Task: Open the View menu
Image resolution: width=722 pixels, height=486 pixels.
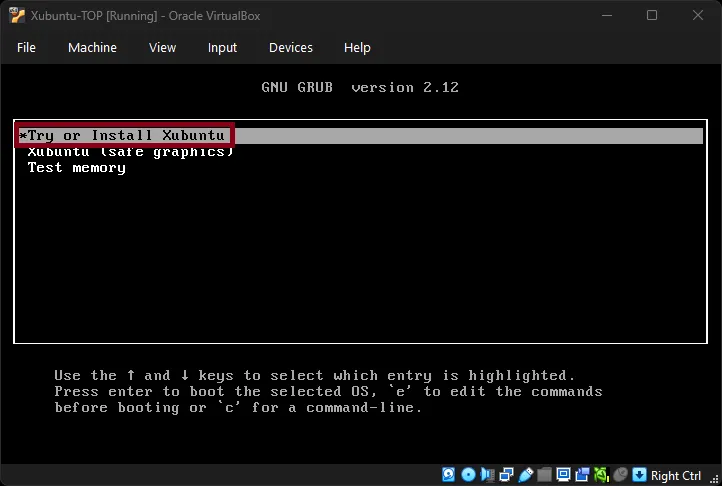Action: (163, 47)
